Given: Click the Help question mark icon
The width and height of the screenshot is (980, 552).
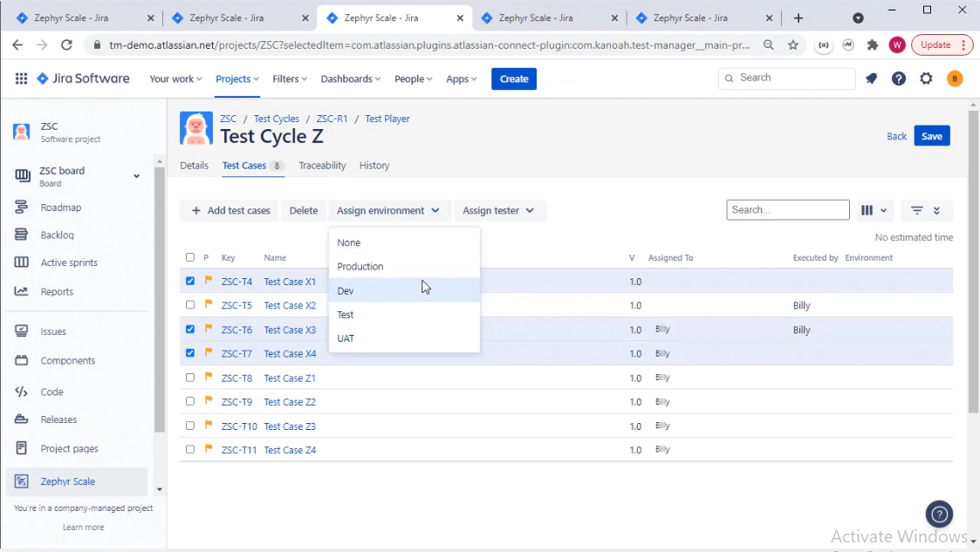Looking at the screenshot, I should (x=898, y=78).
